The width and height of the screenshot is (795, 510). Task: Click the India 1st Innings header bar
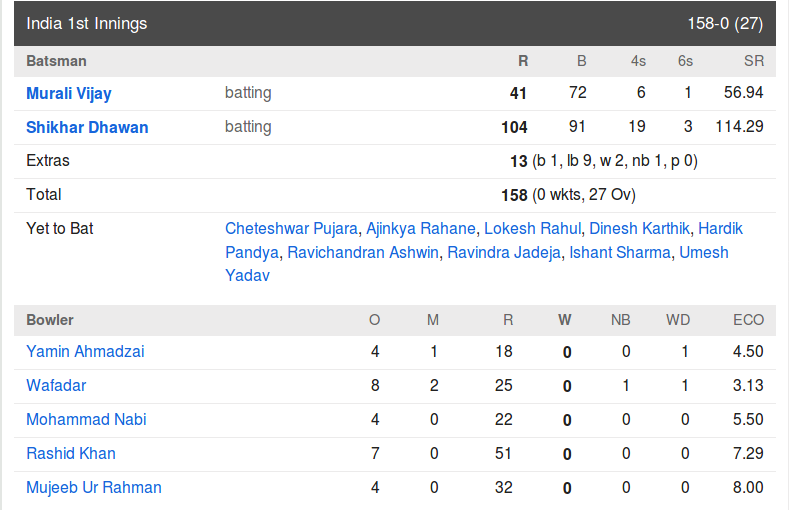[394, 23]
